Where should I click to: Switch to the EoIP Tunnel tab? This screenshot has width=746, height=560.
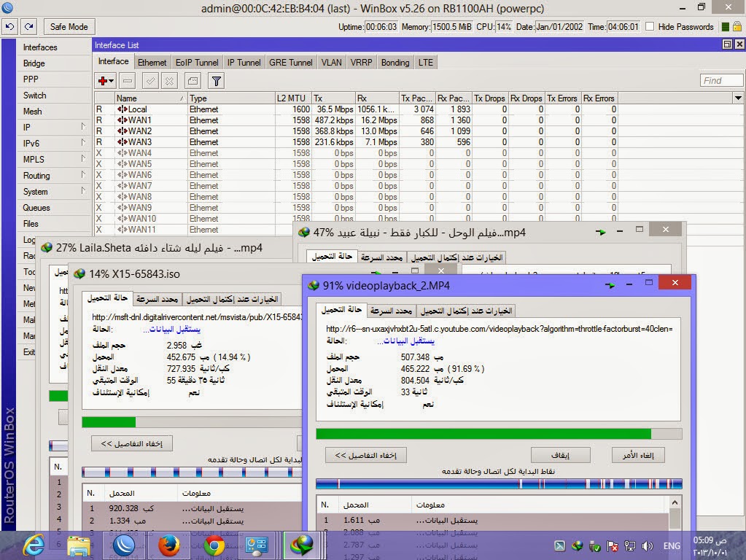[x=197, y=62]
